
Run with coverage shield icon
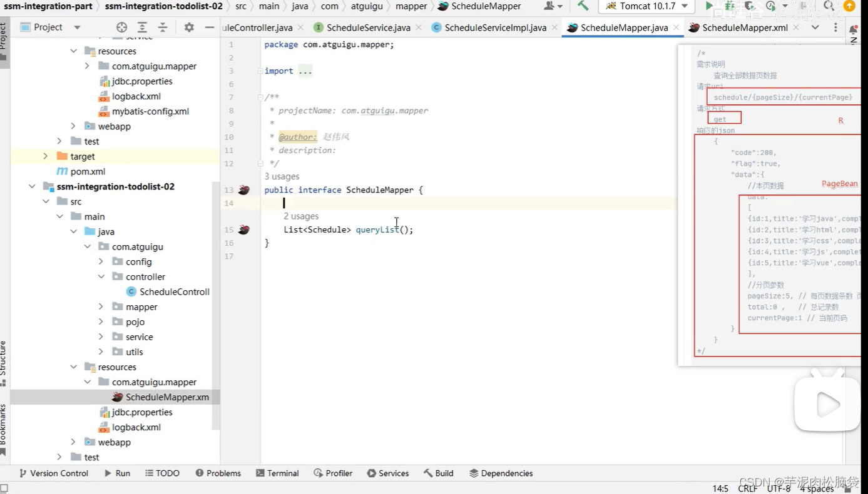pos(748,6)
